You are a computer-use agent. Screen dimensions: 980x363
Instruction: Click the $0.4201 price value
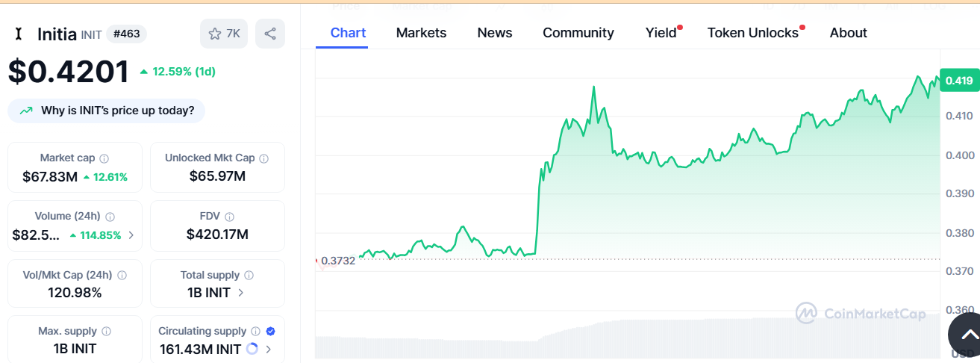point(69,72)
